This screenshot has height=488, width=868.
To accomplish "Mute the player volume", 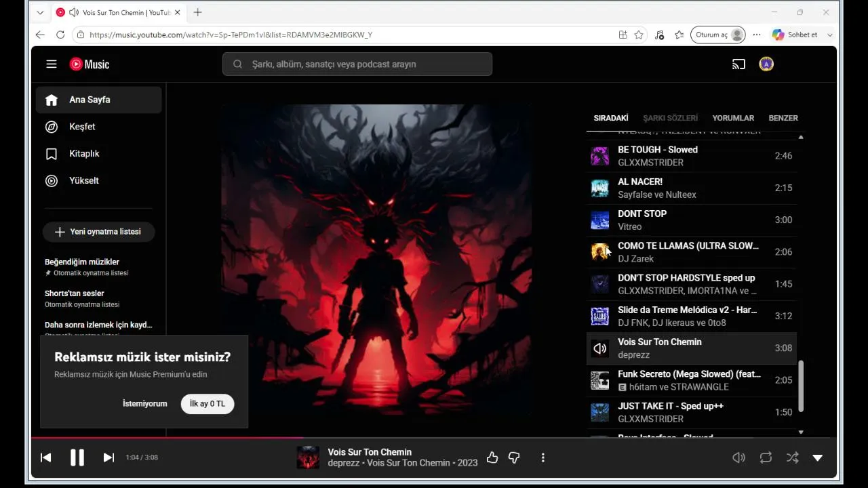I will pos(739,457).
